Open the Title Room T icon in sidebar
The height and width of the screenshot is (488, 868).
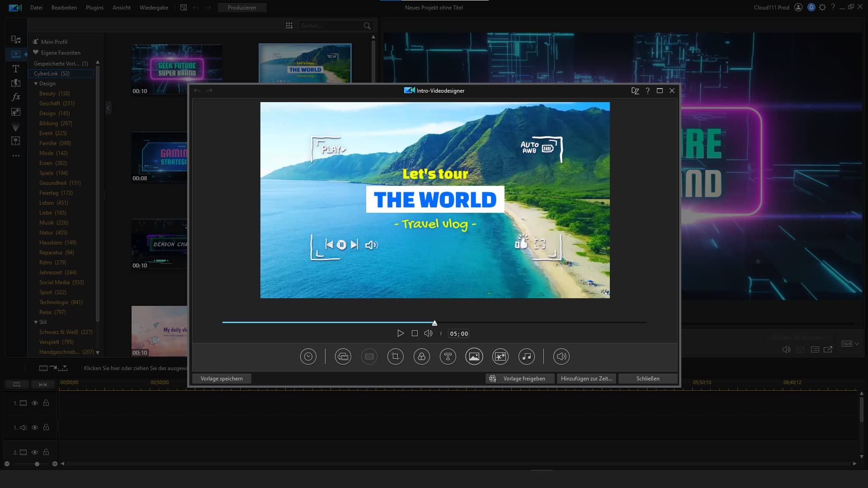click(x=16, y=69)
